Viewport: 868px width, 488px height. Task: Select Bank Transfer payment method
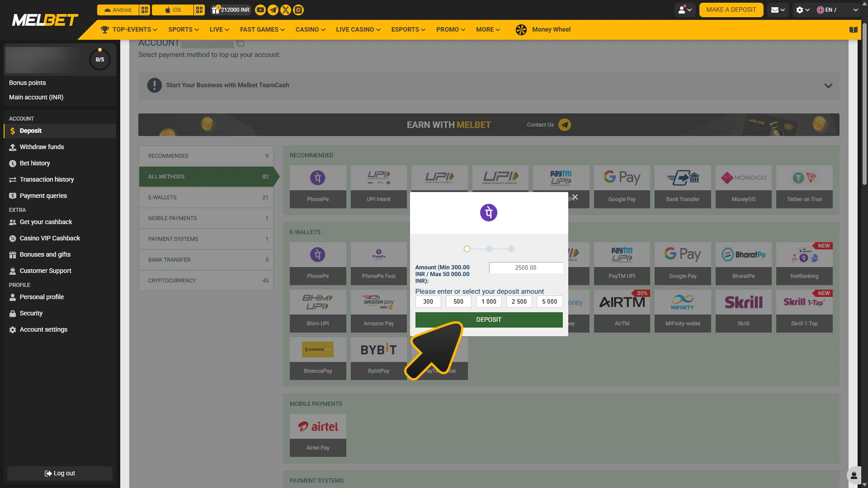683,187
